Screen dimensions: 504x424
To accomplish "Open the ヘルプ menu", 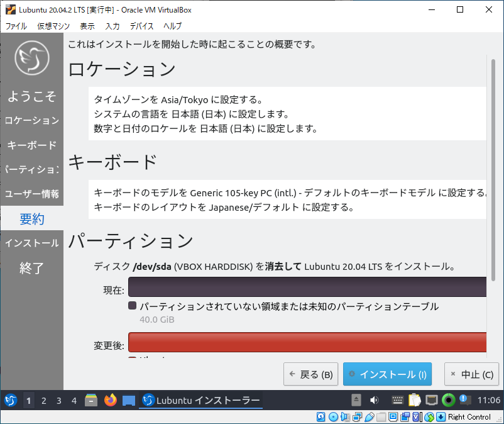I will (173, 26).
